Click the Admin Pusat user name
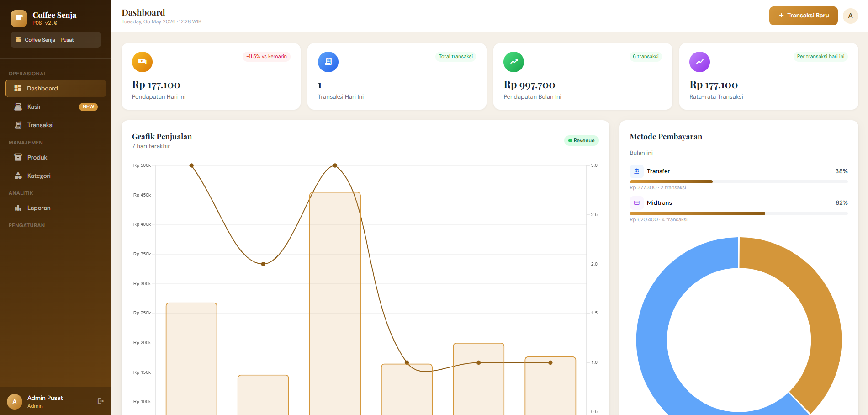The image size is (868, 415). tap(45, 398)
